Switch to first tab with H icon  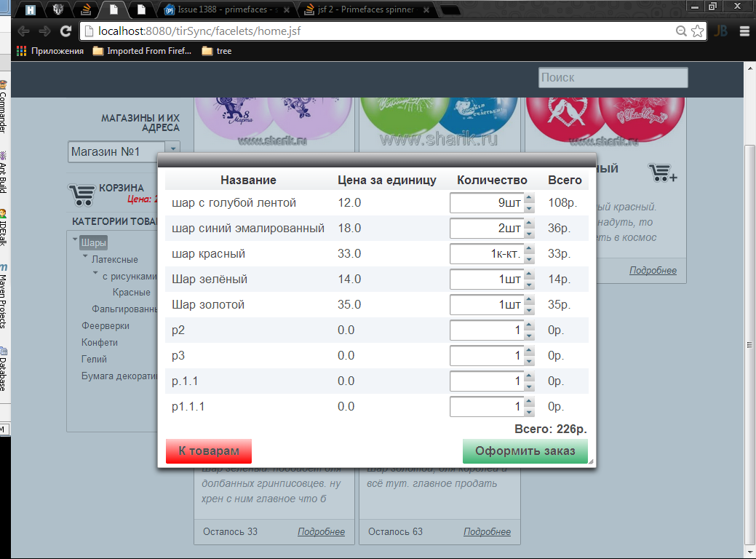point(31,9)
